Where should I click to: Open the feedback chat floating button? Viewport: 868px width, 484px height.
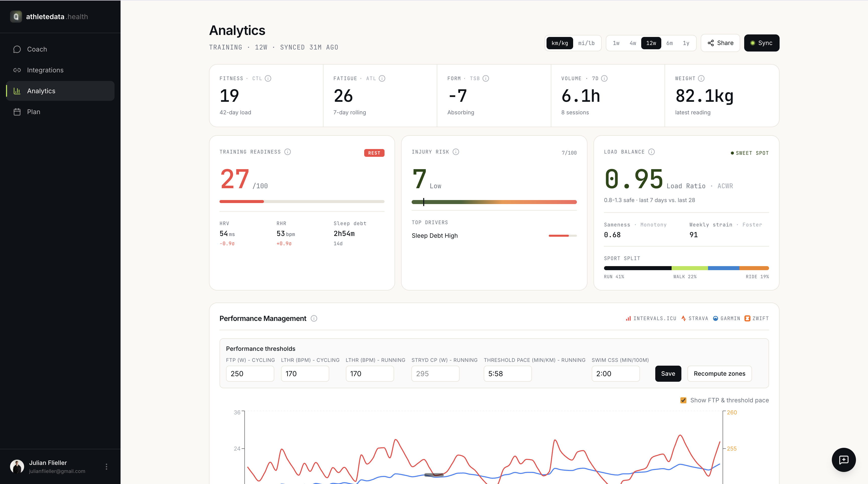point(843,460)
